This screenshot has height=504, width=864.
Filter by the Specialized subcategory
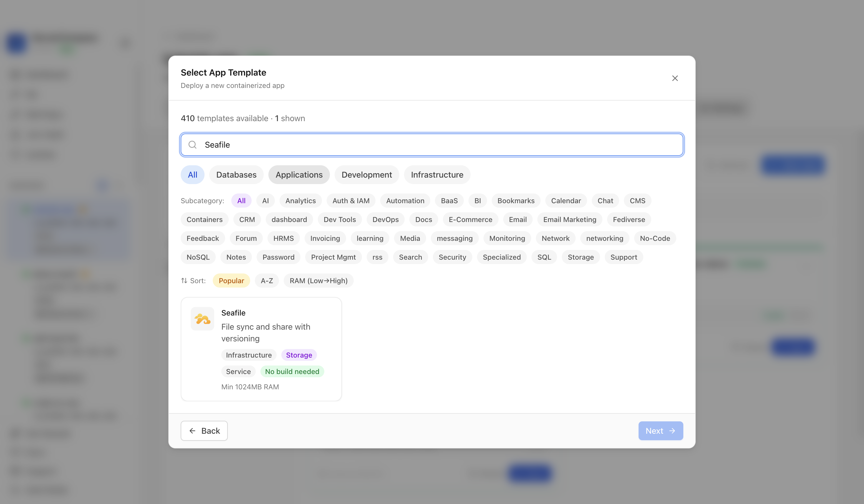coord(502,257)
